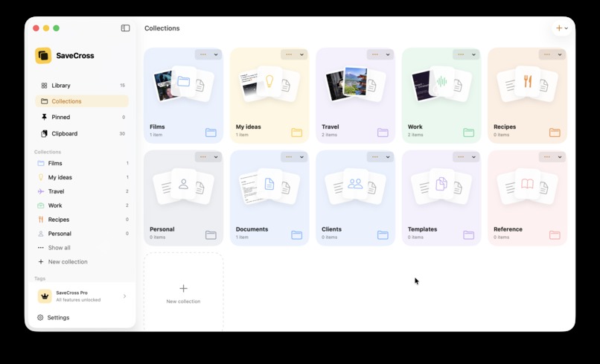This screenshot has height=364, width=600.
Task: Select My ideas in sidebar collections list
Action: point(82,177)
